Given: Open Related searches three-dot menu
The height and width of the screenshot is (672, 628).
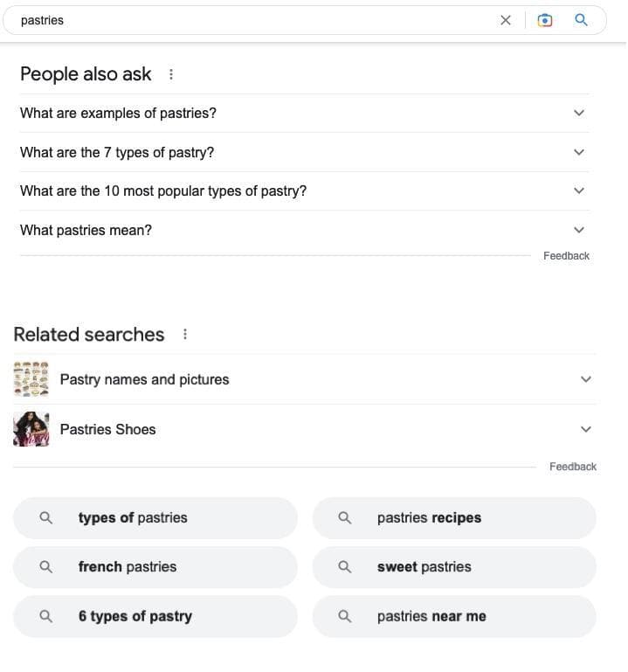Looking at the screenshot, I should (x=184, y=335).
